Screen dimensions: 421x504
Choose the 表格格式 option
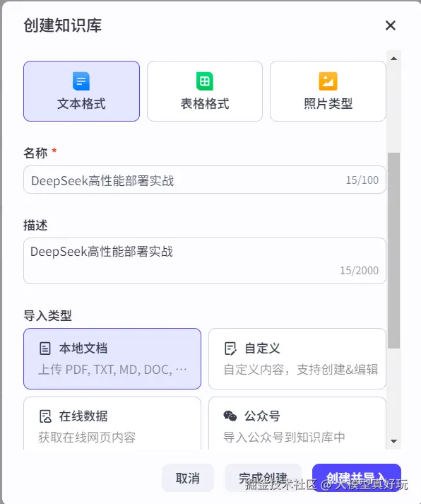point(205,91)
